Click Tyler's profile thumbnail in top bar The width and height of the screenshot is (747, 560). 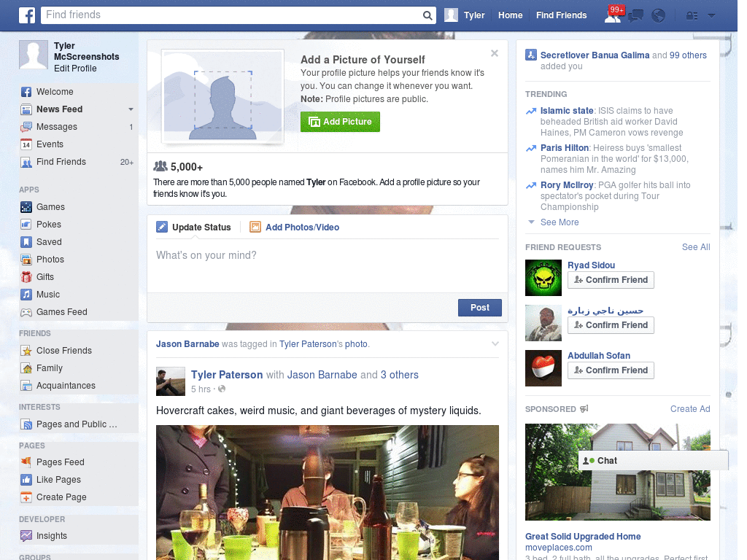(x=451, y=15)
